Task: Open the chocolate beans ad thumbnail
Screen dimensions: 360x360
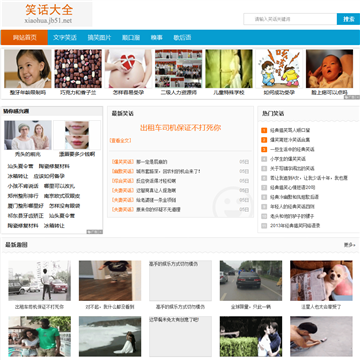Action: 78,69
